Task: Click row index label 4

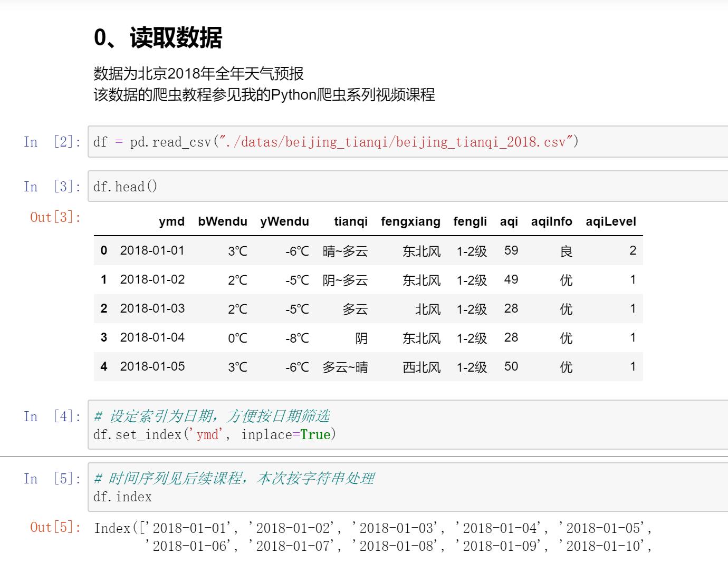Action: 104,366
